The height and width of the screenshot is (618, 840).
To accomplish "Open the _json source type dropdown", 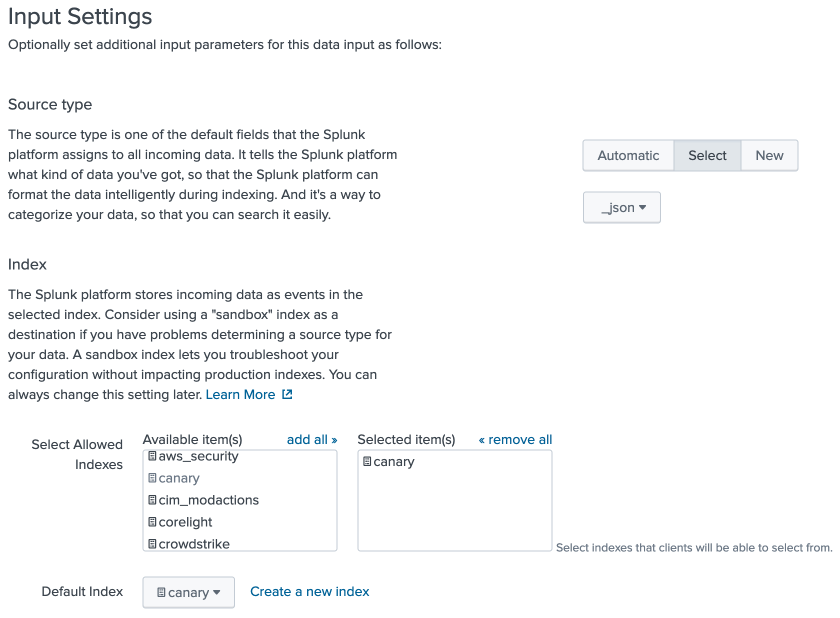I will point(621,207).
